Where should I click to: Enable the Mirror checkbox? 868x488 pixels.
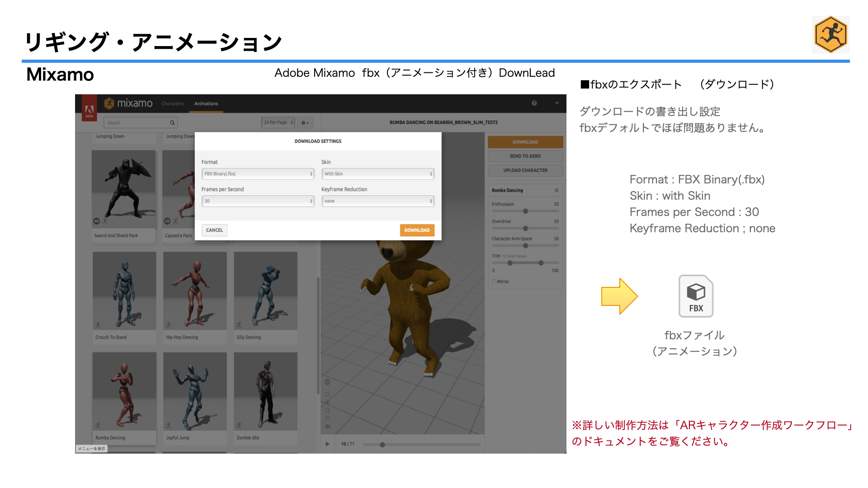[494, 282]
